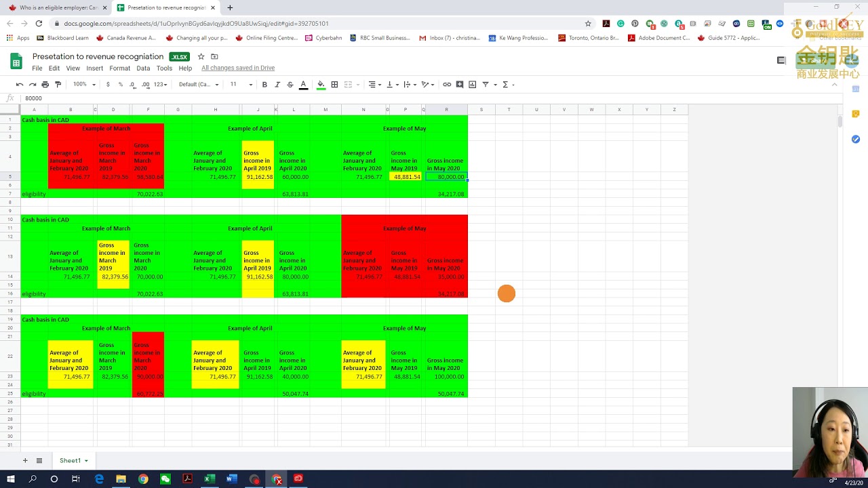
Task: Insert a comment
Action: [x=460, y=85]
